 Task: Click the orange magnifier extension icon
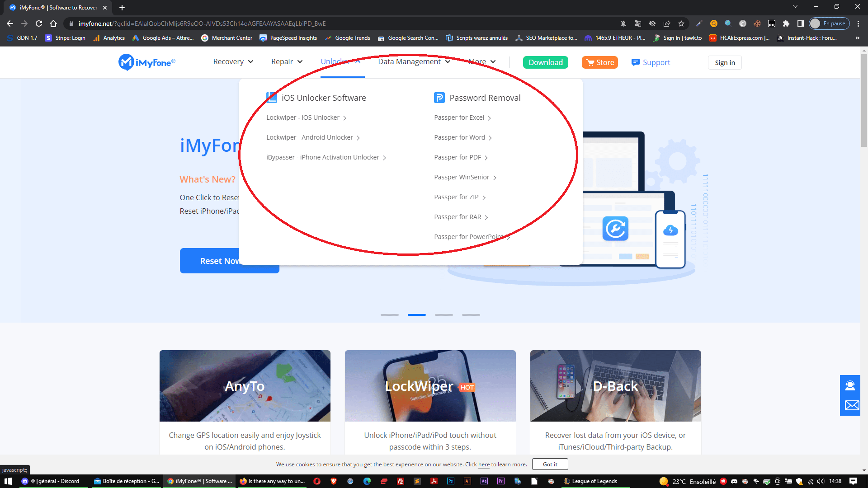[714, 23]
